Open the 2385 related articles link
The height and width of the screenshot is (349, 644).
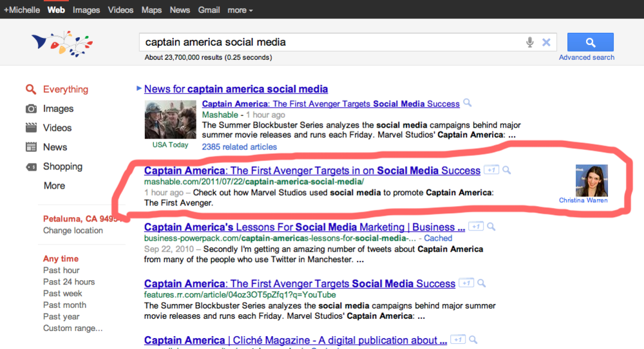tap(240, 147)
